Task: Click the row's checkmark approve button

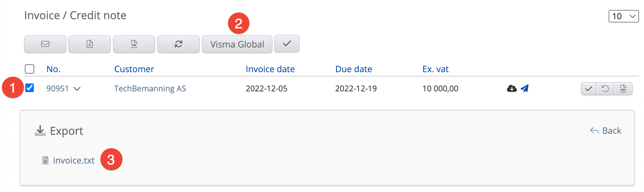Action: (588, 89)
